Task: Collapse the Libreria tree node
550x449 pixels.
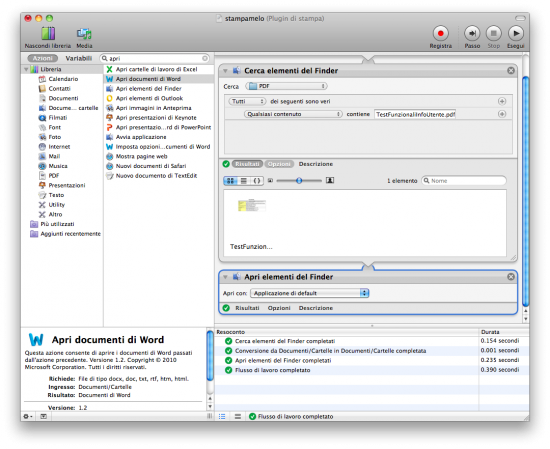Action: point(26,69)
